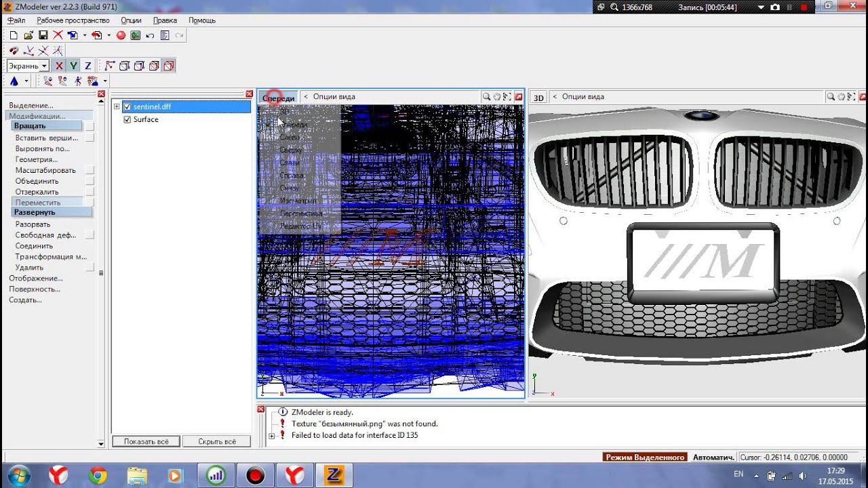Image resolution: width=868 pixels, height=488 pixels.
Task: Expand the sentinel.dff tree node
Action: click(x=117, y=106)
